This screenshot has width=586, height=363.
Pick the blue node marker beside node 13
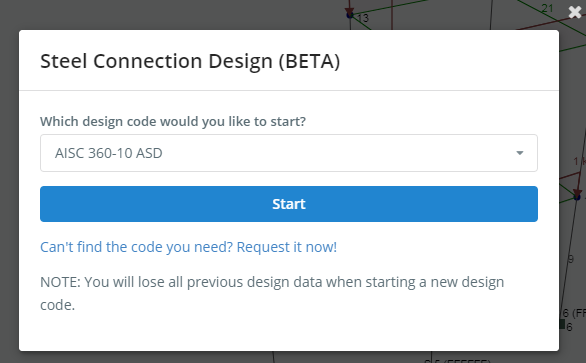pyautogui.click(x=350, y=15)
